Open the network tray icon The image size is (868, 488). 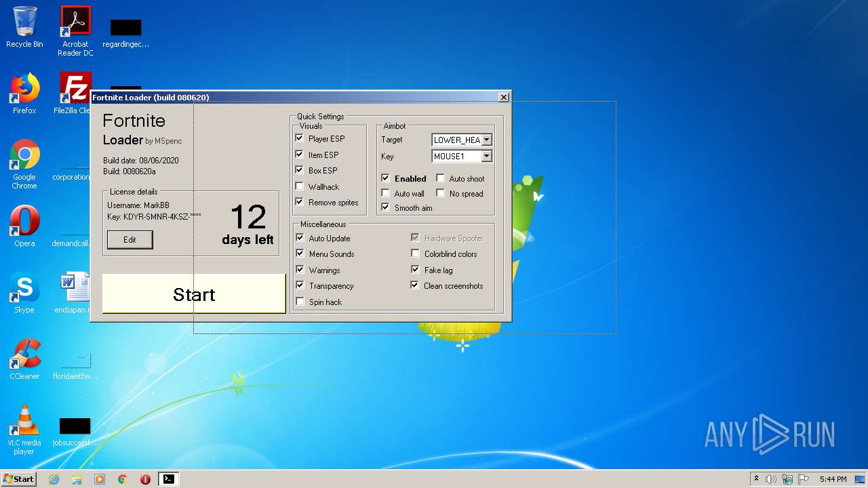[787, 479]
